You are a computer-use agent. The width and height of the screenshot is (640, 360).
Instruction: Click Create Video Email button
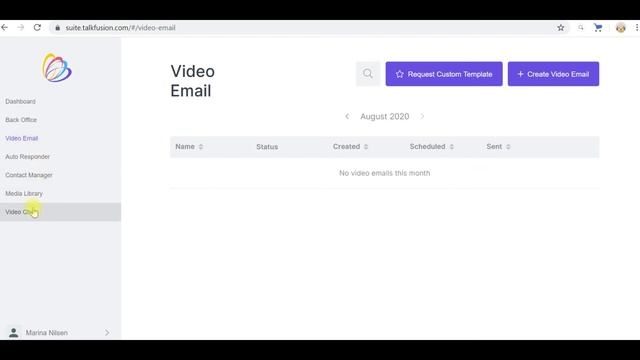553,74
